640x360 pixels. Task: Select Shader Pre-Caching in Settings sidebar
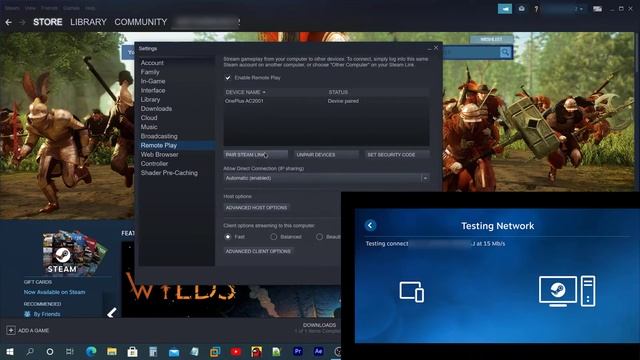[x=169, y=173]
